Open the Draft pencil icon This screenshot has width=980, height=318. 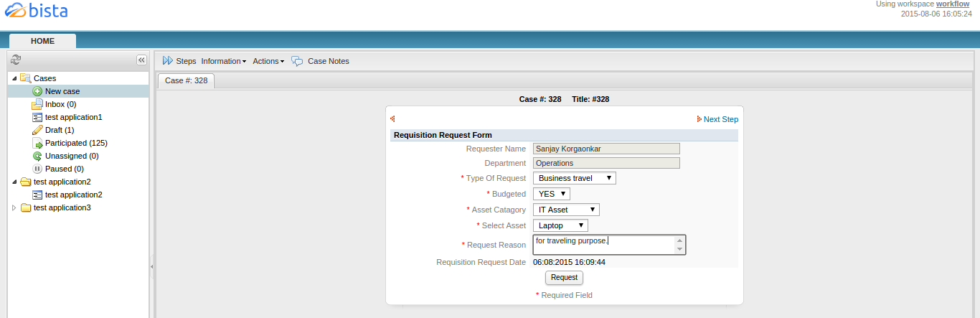38,130
